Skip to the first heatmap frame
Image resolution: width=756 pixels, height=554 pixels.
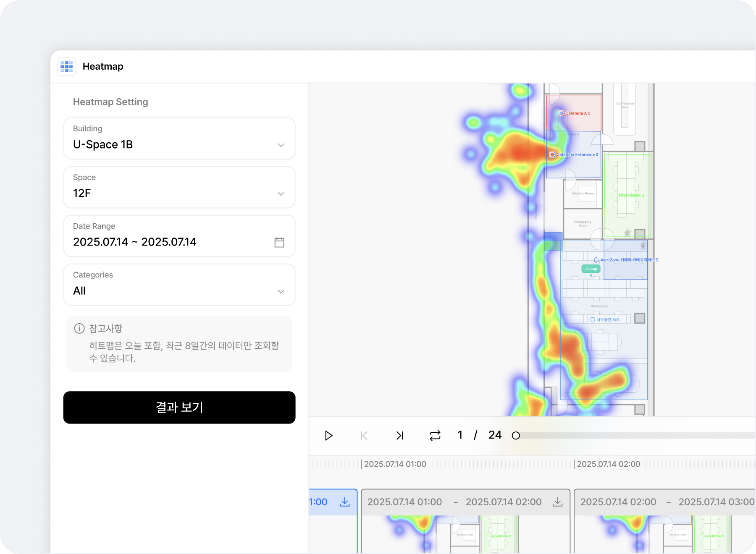(364, 436)
